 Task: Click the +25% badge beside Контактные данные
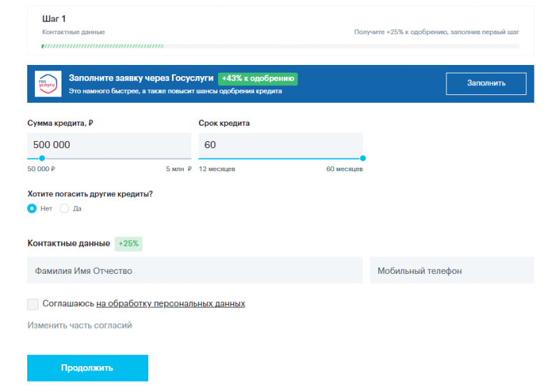129,244
